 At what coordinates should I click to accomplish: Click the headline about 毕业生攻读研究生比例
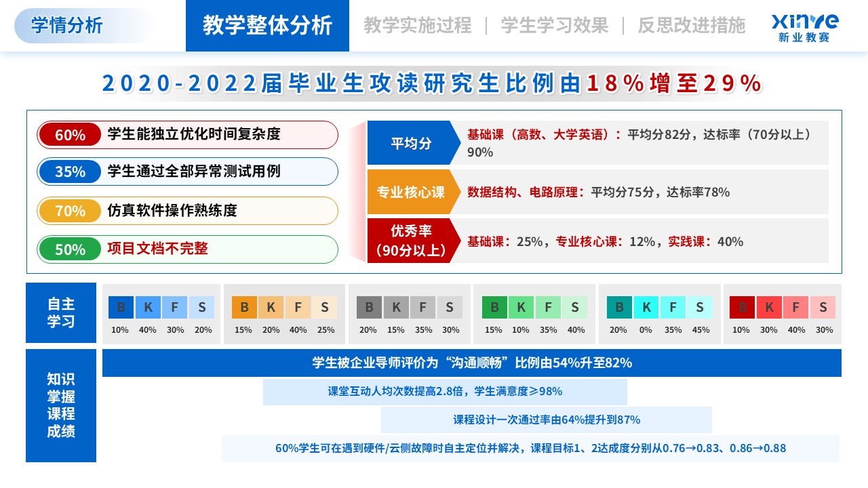point(433,83)
